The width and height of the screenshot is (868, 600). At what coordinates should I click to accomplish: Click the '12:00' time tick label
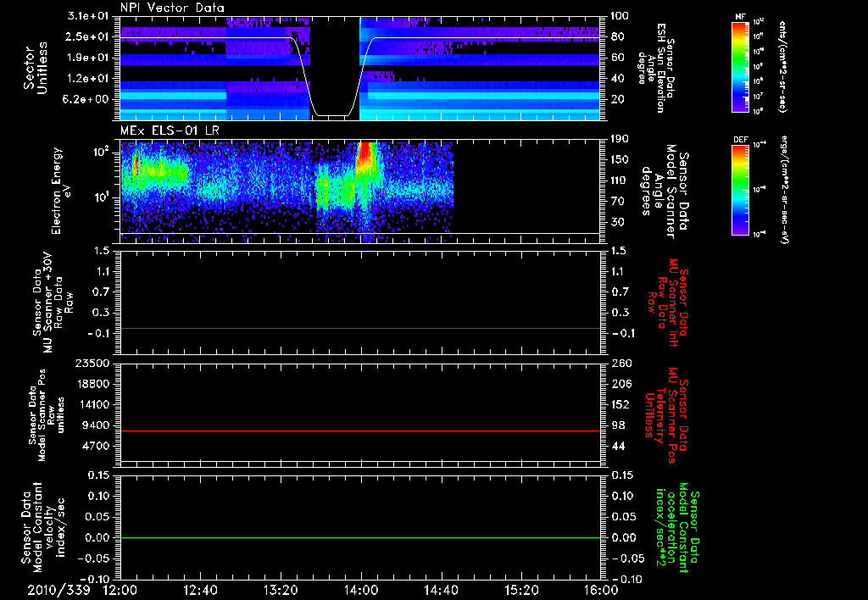(x=120, y=590)
